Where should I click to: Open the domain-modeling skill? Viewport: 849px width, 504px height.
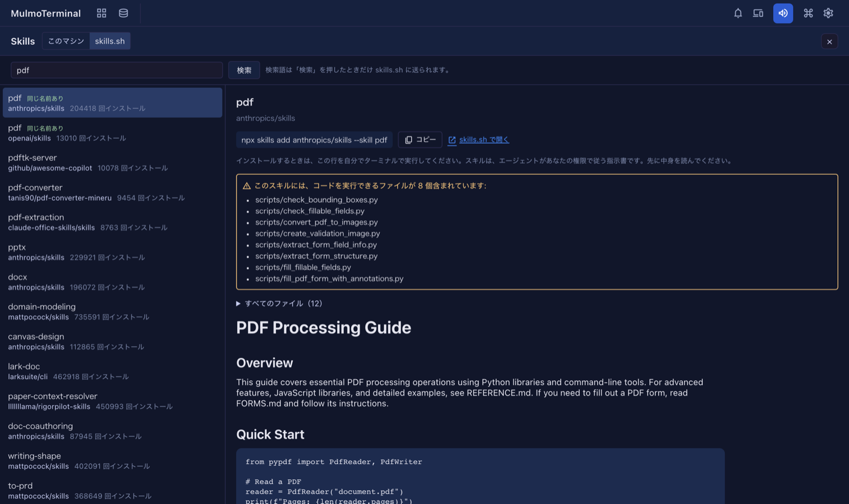pyautogui.click(x=113, y=311)
